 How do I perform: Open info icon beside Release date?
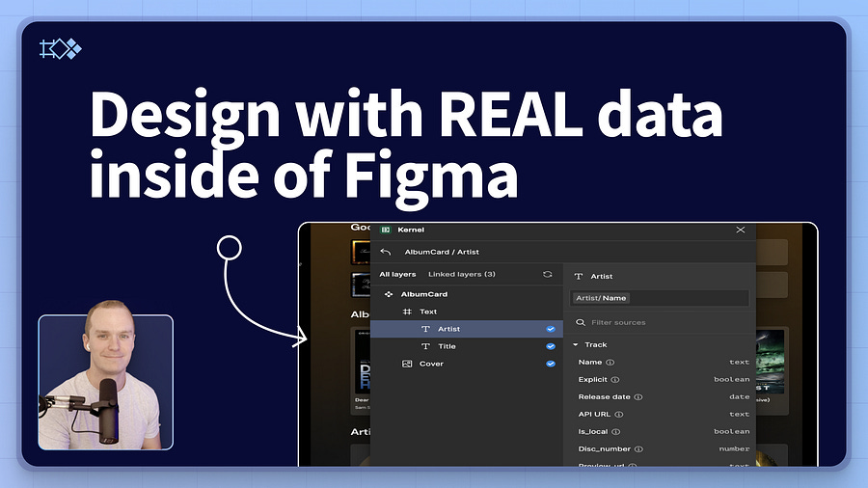click(638, 397)
